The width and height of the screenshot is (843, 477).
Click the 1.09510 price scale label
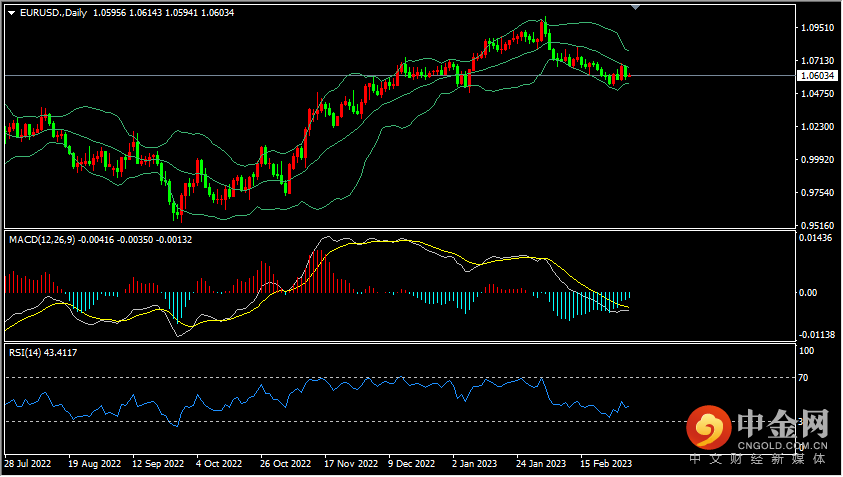pyautogui.click(x=816, y=28)
